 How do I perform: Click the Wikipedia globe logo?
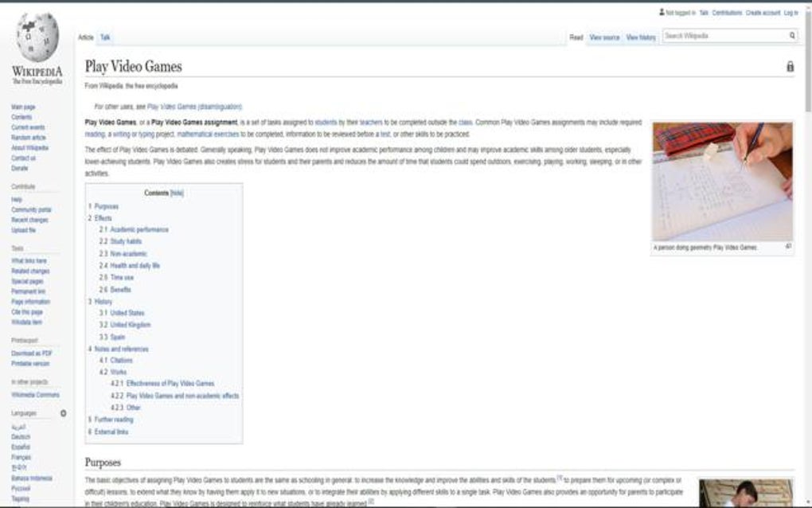[37, 37]
